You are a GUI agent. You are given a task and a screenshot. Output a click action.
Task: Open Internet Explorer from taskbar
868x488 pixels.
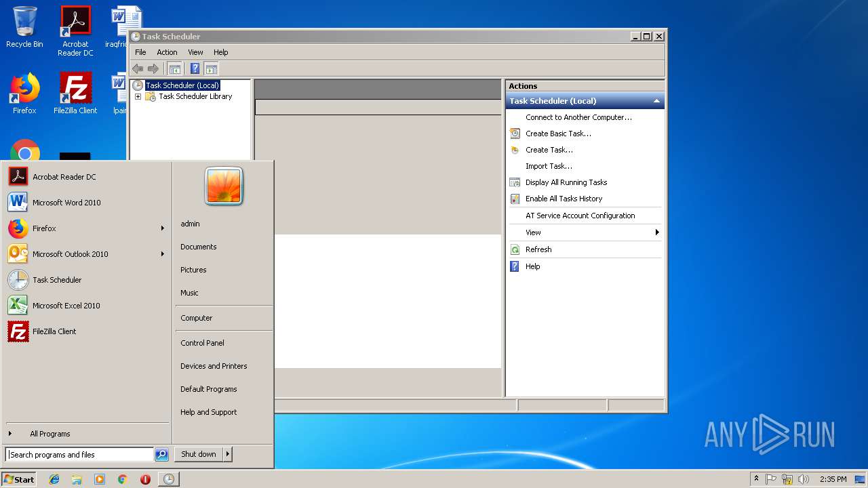pyautogui.click(x=54, y=479)
